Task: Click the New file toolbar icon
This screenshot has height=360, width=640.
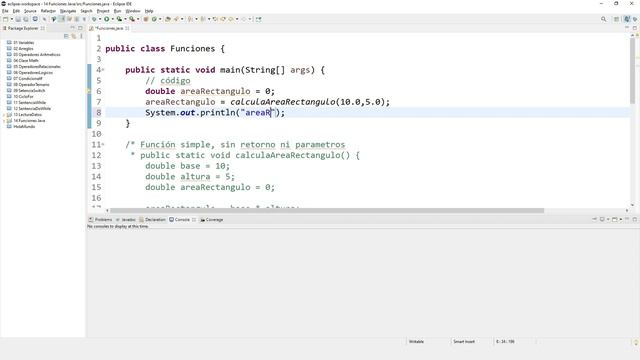Action: click(x=6, y=19)
